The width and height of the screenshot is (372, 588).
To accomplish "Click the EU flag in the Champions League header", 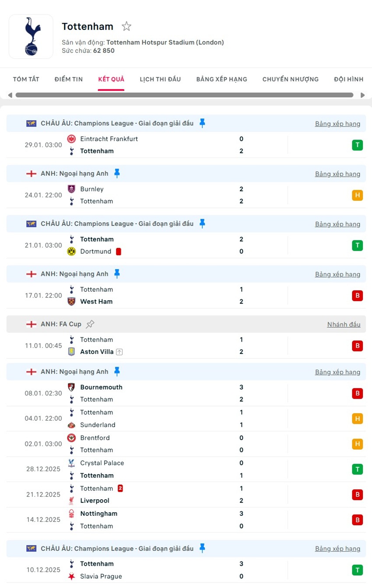I will point(31,123).
